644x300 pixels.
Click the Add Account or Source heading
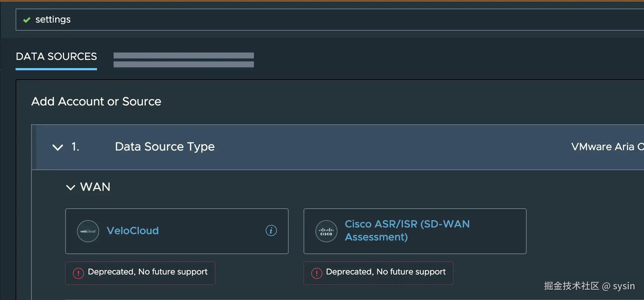(x=96, y=101)
